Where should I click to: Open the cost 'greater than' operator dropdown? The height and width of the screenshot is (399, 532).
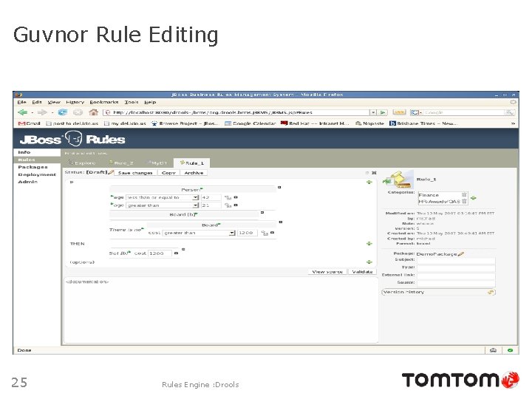[232, 233]
